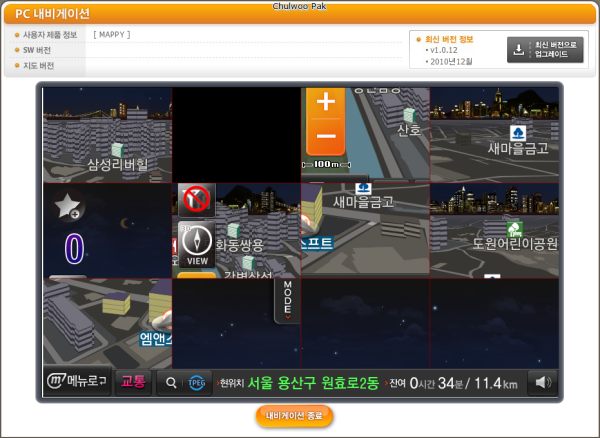
Task: Expand the MODE side tab
Action: pos(287,297)
